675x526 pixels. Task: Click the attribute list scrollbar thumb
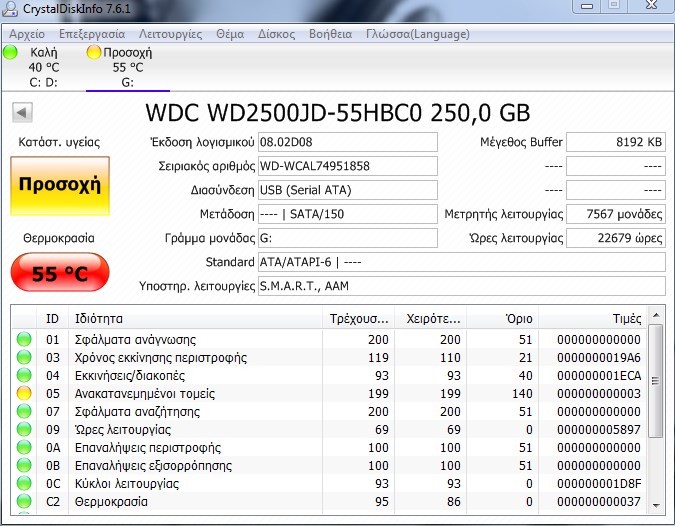click(x=656, y=381)
